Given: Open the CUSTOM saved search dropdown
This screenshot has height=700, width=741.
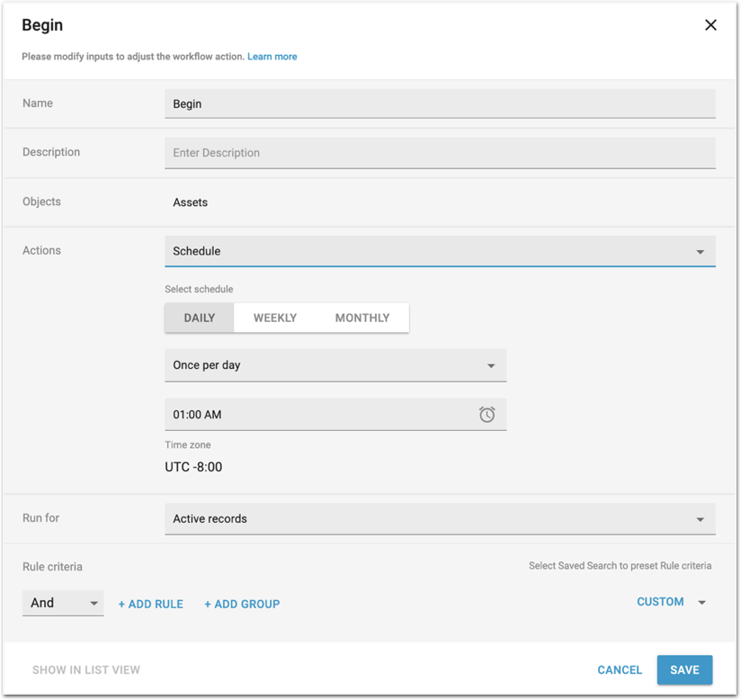Looking at the screenshot, I should pos(671,602).
